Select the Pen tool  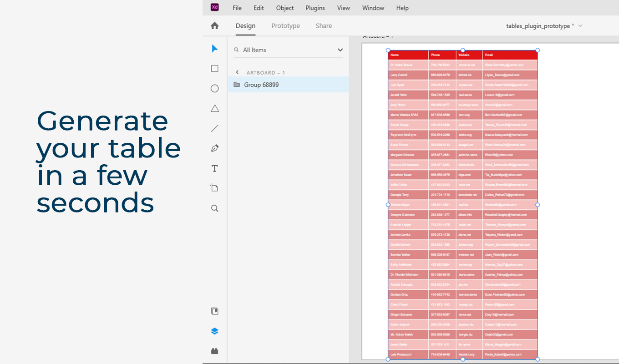tap(215, 148)
